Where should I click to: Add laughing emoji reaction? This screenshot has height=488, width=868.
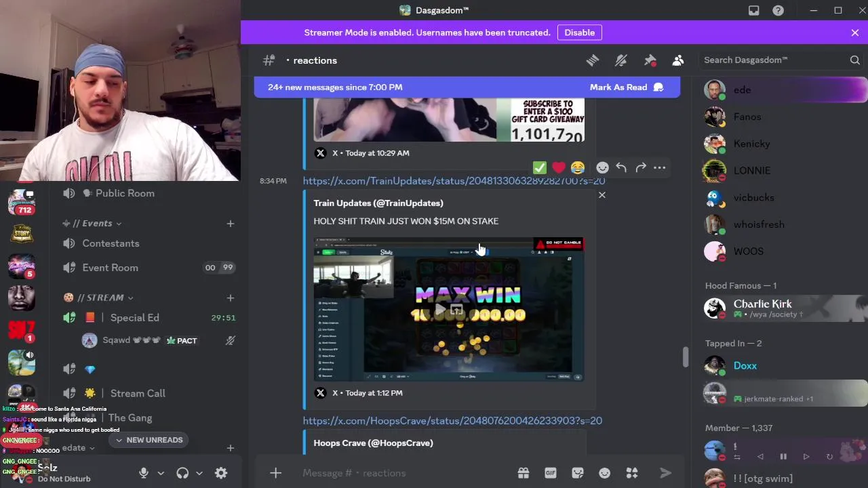(578, 167)
